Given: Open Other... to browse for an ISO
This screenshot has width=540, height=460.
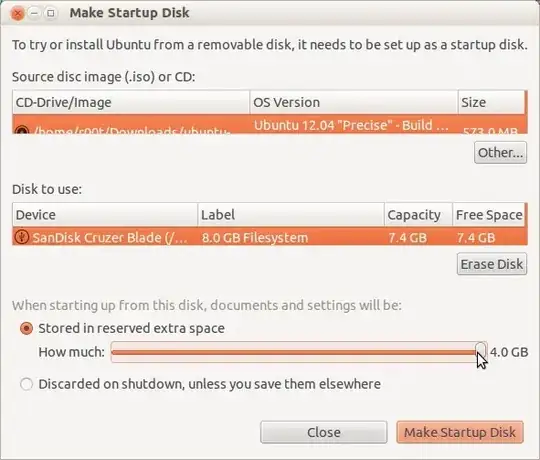Looking at the screenshot, I should pos(500,153).
